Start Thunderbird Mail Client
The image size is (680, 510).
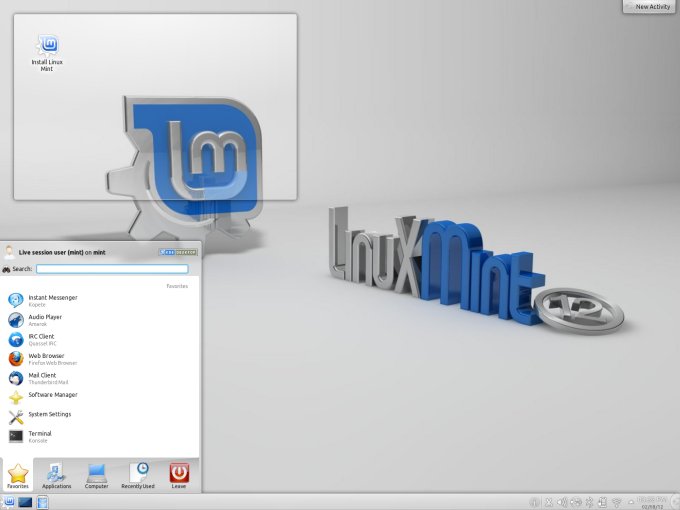tap(99, 378)
